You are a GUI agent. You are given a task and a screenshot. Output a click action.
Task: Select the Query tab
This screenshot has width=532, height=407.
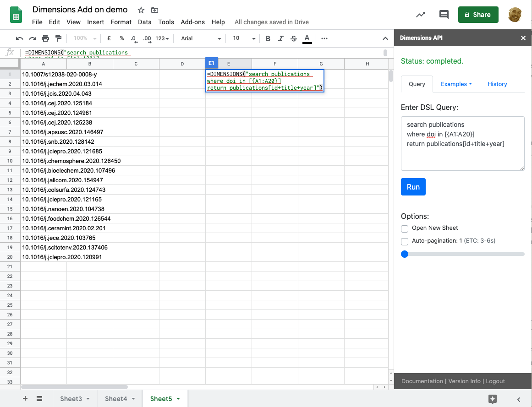pyautogui.click(x=417, y=84)
